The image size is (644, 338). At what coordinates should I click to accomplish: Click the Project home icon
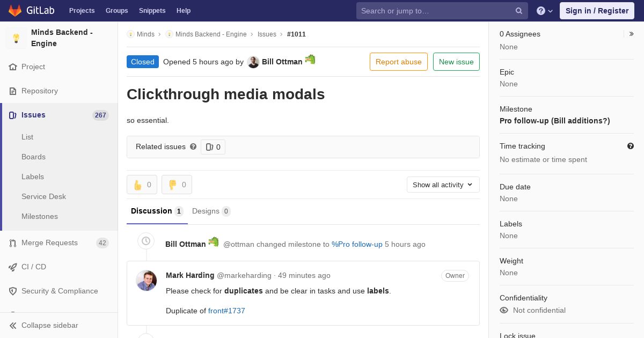[13, 67]
